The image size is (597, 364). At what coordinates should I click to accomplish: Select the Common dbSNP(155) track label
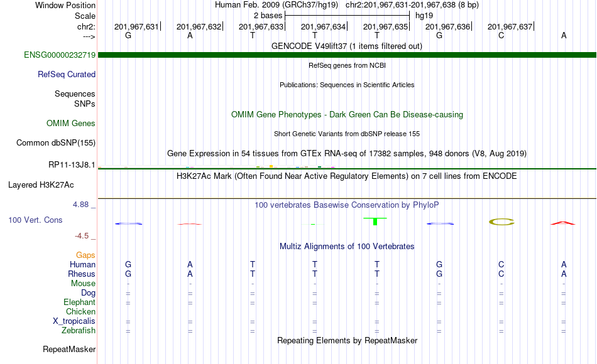tap(56, 142)
